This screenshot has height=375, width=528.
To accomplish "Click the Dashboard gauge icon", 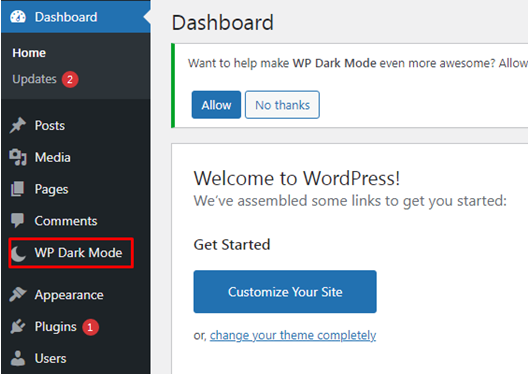I will point(18,17).
